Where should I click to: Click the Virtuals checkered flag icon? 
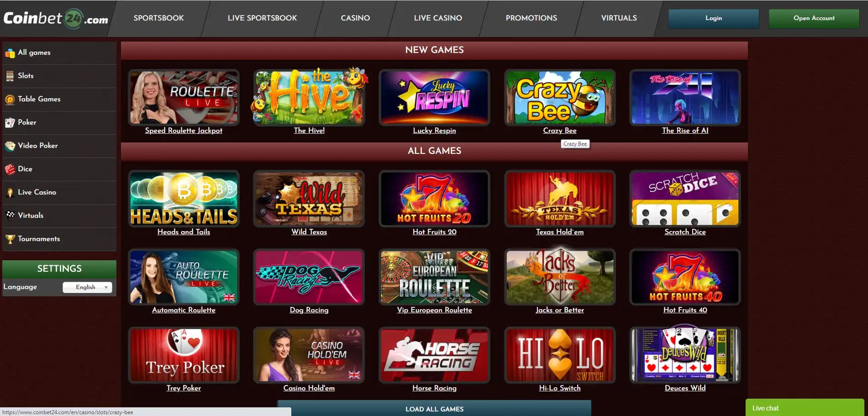click(10, 215)
